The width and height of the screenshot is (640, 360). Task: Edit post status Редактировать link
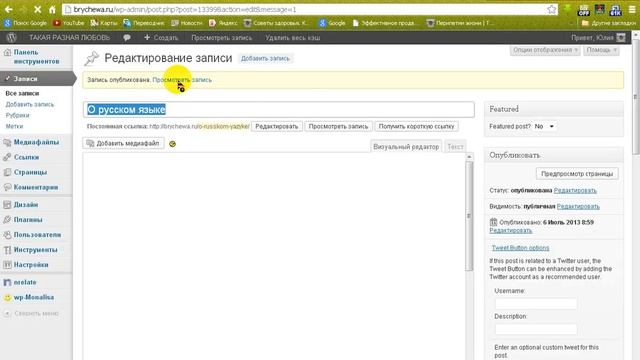click(x=575, y=191)
